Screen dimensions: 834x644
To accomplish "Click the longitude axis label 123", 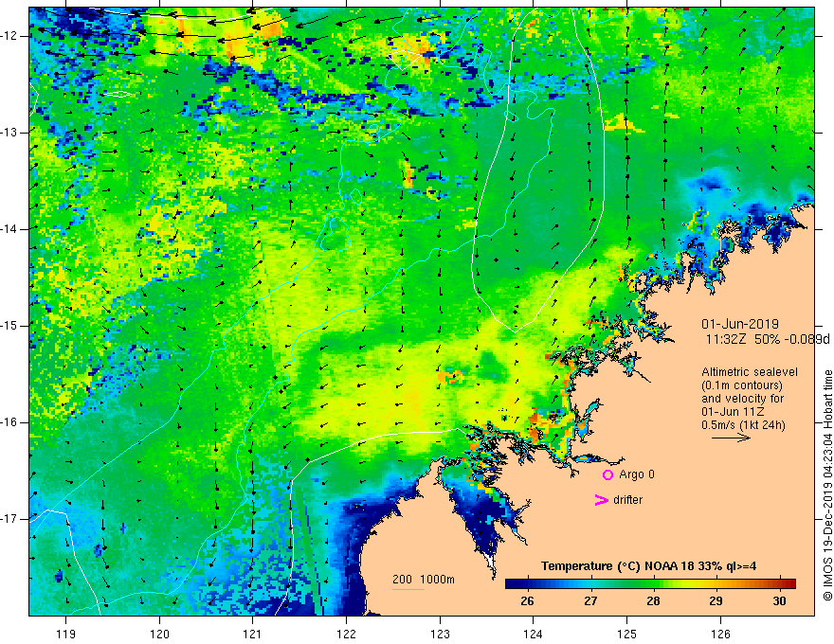I will [x=440, y=634].
